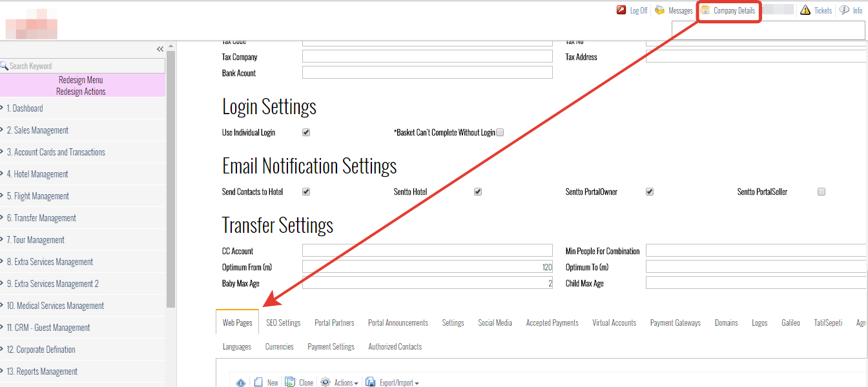
Task: Click the Clone icon in the toolbar
Action: [291, 382]
